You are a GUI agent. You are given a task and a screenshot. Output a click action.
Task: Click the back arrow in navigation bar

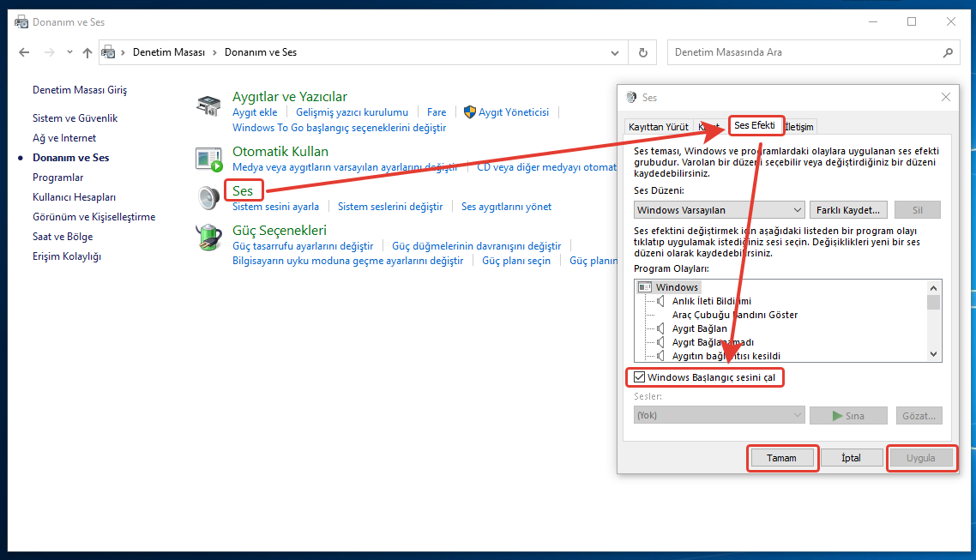(x=24, y=52)
